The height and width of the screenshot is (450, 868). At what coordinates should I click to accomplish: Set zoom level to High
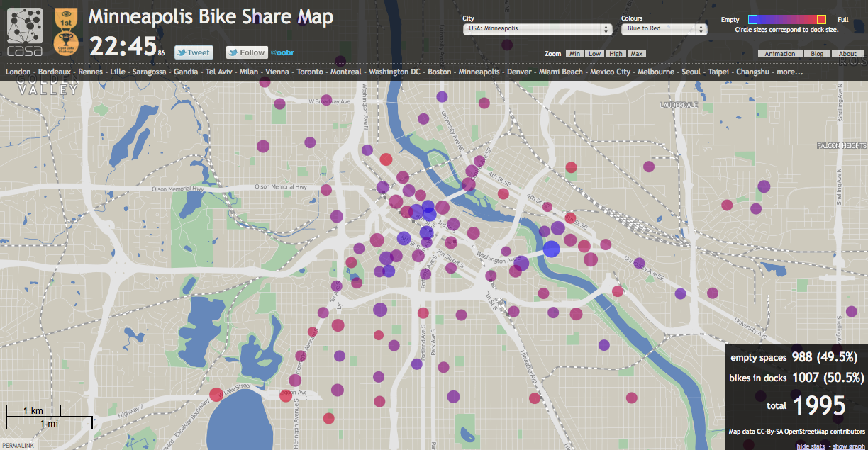pos(616,54)
